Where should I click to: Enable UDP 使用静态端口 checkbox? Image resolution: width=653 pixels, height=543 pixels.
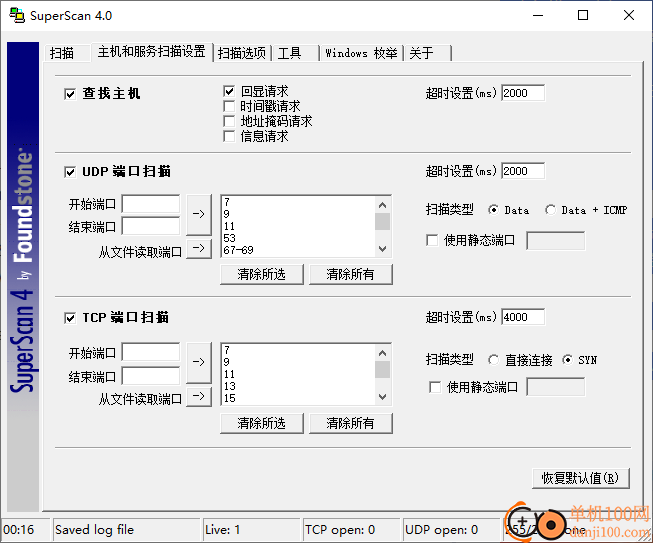pos(432,240)
